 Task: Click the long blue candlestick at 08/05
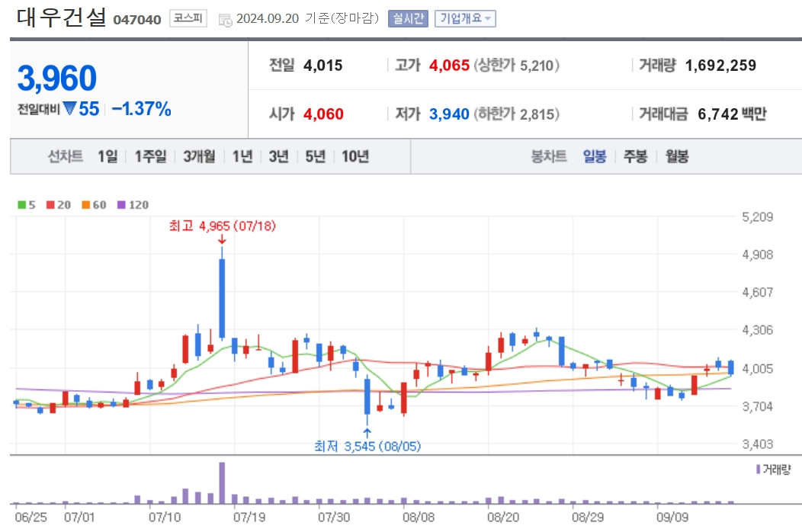pyautogui.click(x=367, y=396)
